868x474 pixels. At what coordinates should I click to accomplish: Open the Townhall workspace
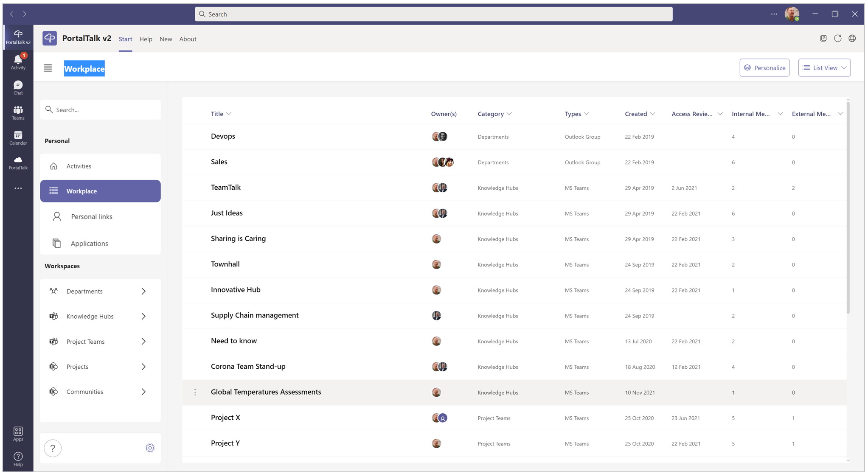[225, 264]
